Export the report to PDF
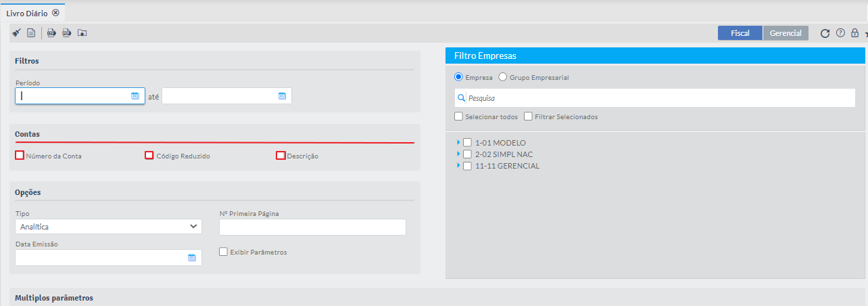 [x=67, y=32]
